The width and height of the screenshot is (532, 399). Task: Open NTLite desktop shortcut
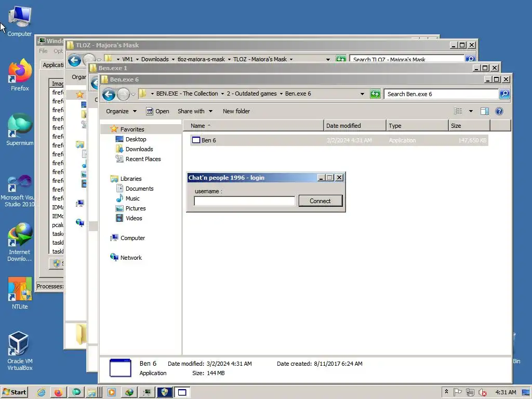click(x=20, y=294)
